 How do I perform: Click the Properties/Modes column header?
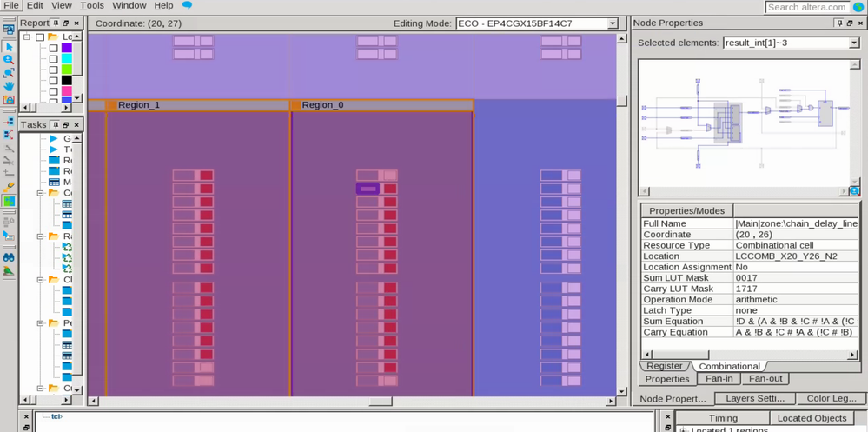click(x=687, y=210)
